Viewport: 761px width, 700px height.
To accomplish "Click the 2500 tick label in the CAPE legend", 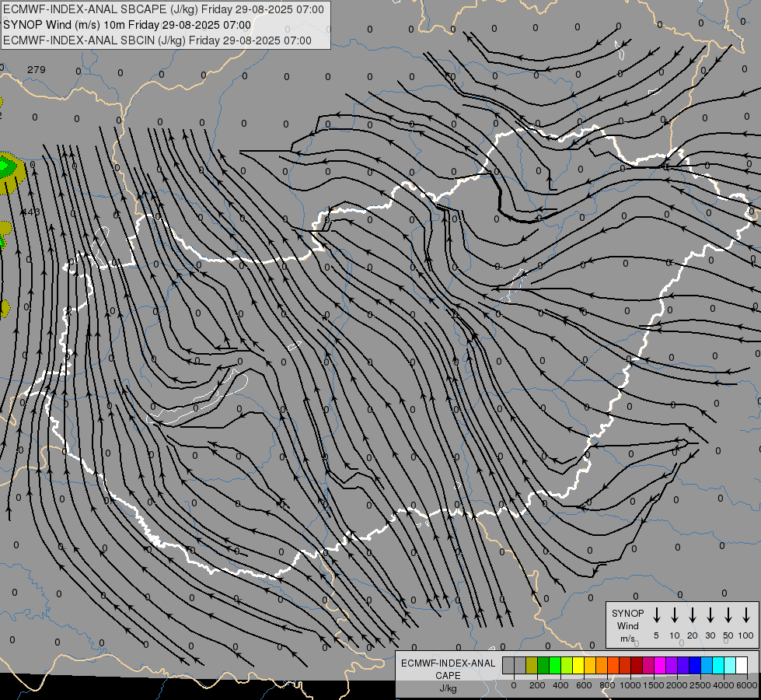I will tap(700, 685).
